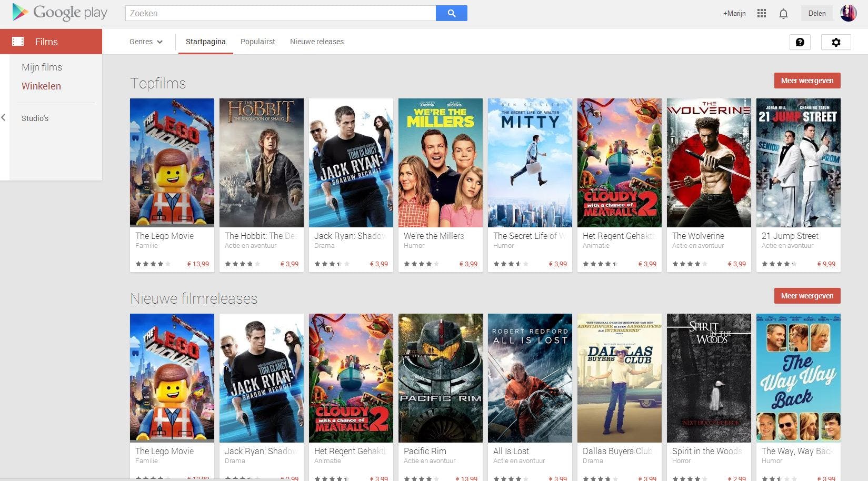Click Meer weergeven for Topfilms
The width and height of the screenshot is (868, 481).
(807, 80)
